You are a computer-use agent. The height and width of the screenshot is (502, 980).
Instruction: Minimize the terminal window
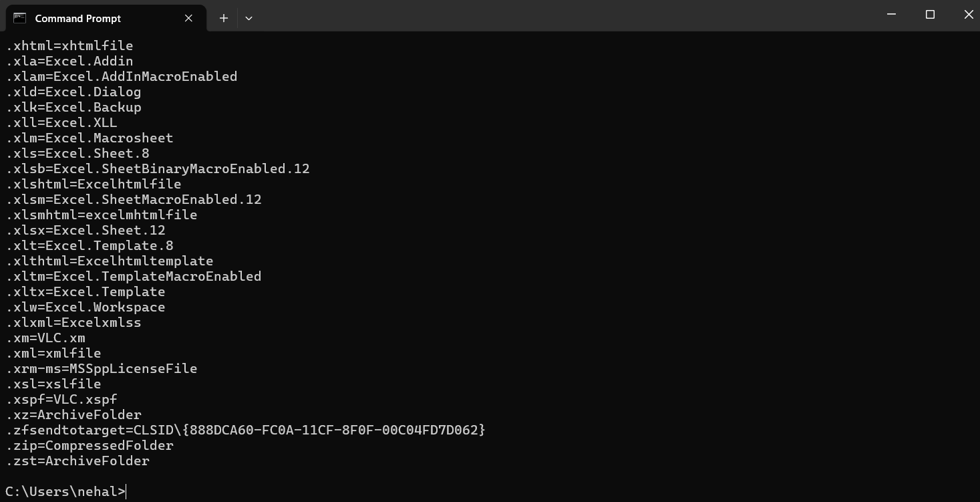(891, 15)
